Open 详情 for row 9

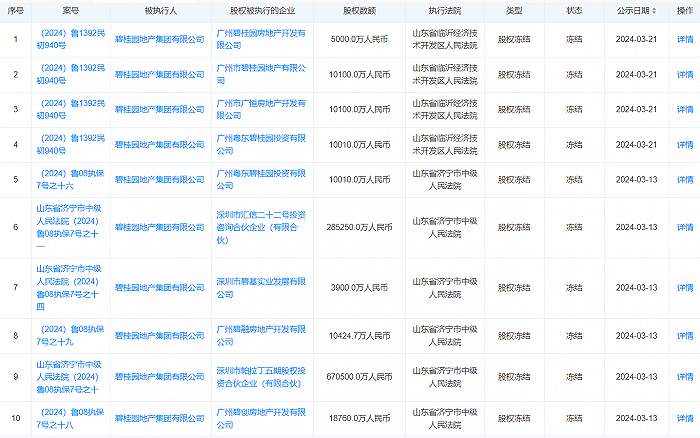tap(685, 377)
